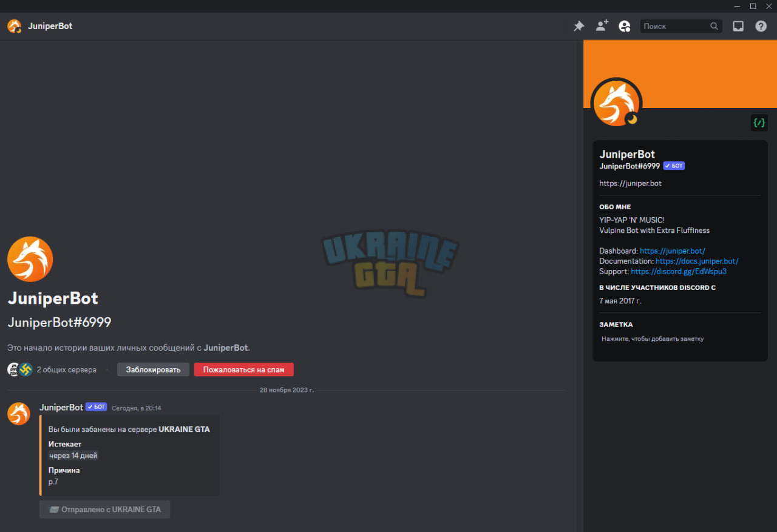The height and width of the screenshot is (532, 777).
Task: Click the JuniperBot author name in the message
Action: pyautogui.click(x=61, y=408)
